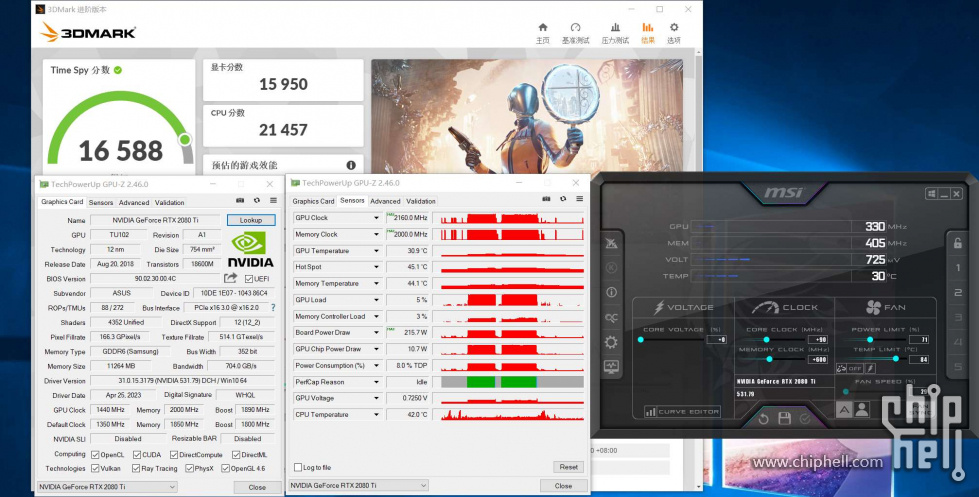Click Close button in Sensors GPU-Z window
The image size is (979, 497).
click(563, 486)
